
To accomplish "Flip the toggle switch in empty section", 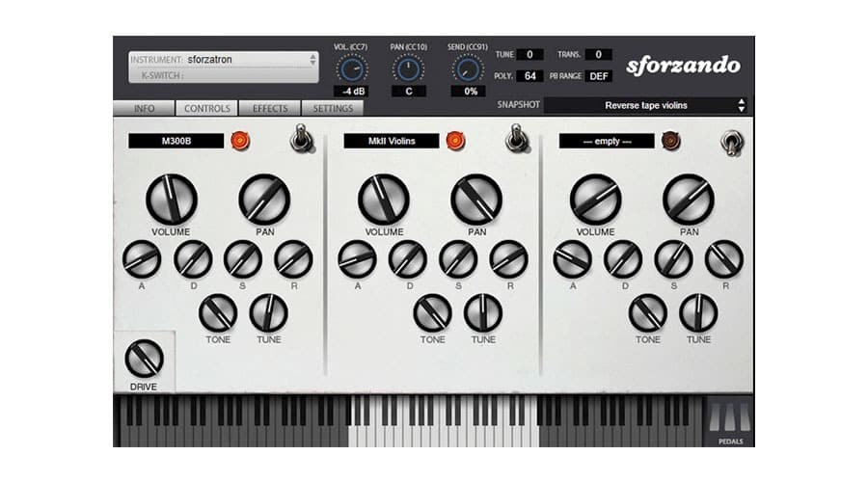I will (732, 143).
